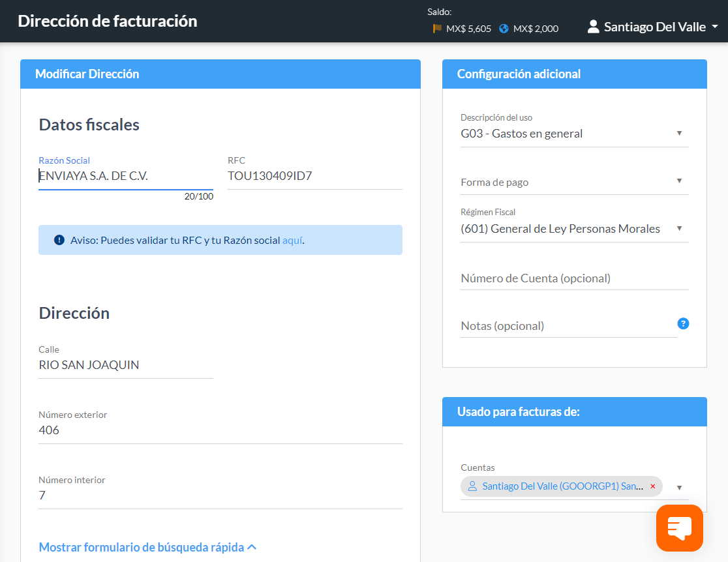This screenshot has height=562, width=728.
Task: Click person icon in the Cuentas chip
Action: (x=472, y=486)
